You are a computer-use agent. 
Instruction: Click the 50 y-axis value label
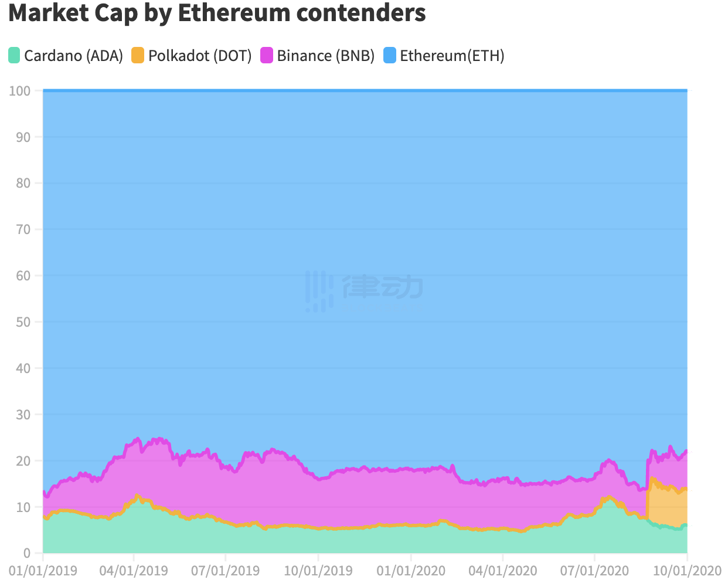23,322
